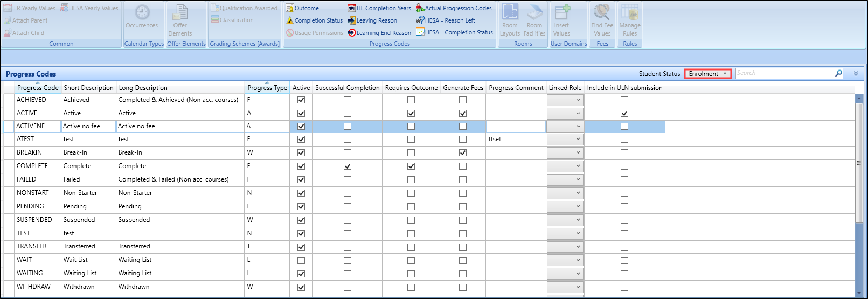The width and height of the screenshot is (868, 299).
Task: Click Calendar Types group label
Action: (144, 44)
